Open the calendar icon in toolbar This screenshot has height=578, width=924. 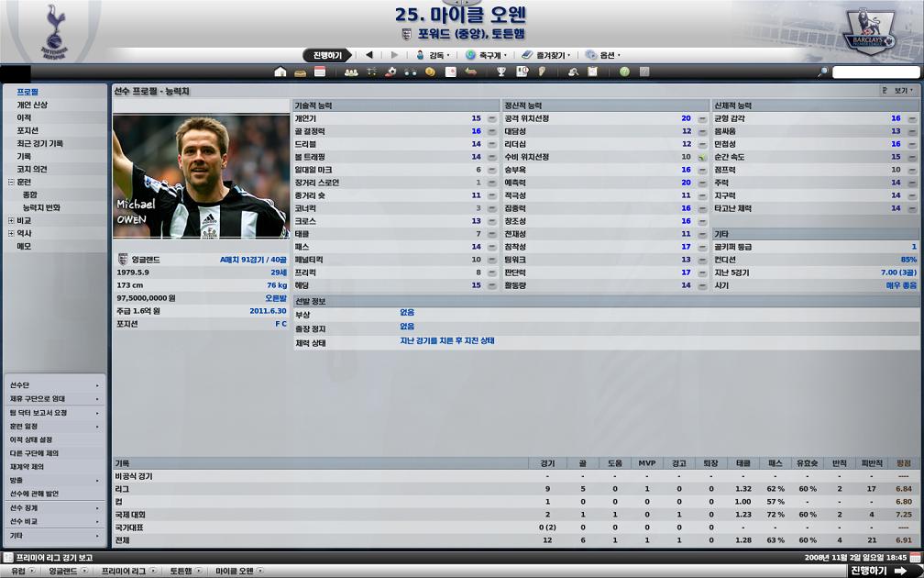pyautogui.click(x=320, y=72)
